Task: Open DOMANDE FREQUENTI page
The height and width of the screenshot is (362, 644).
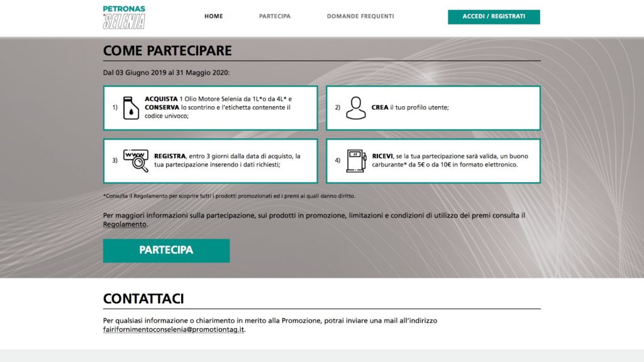Action: (360, 16)
